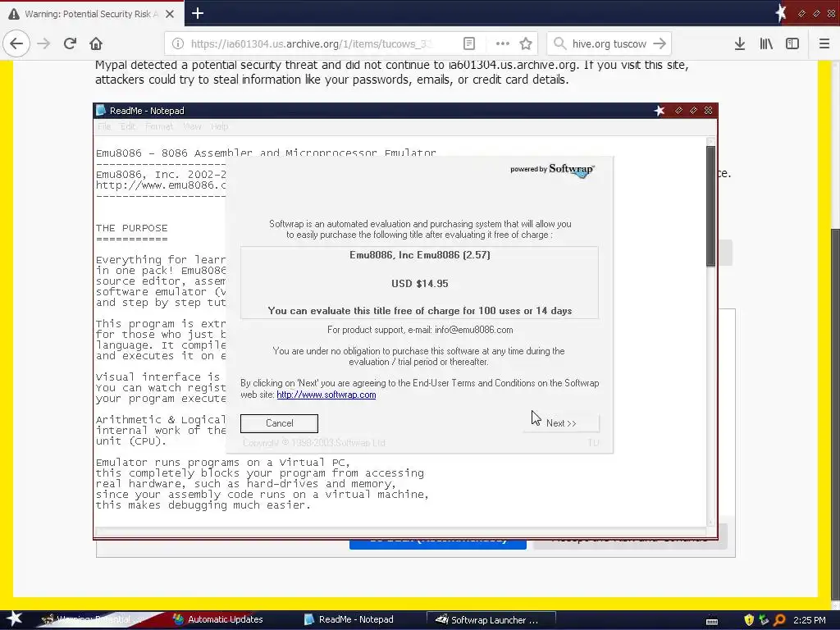Open Edit menu in ReadMe Notepad
The width and height of the screenshot is (840, 630).
[x=128, y=126]
